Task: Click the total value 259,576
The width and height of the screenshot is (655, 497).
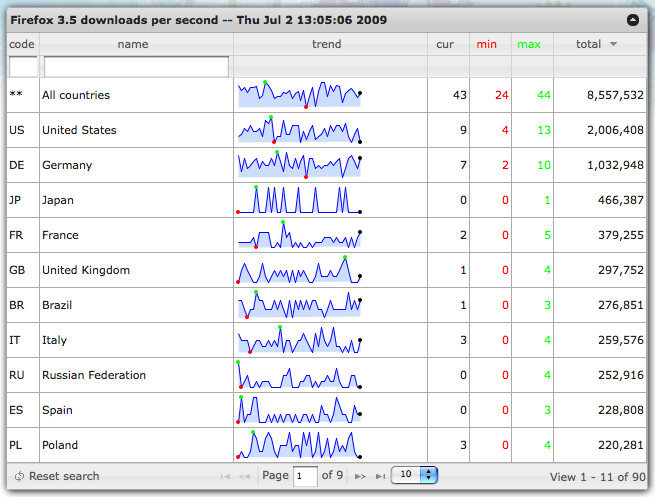Action: click(x=621, y=340)
